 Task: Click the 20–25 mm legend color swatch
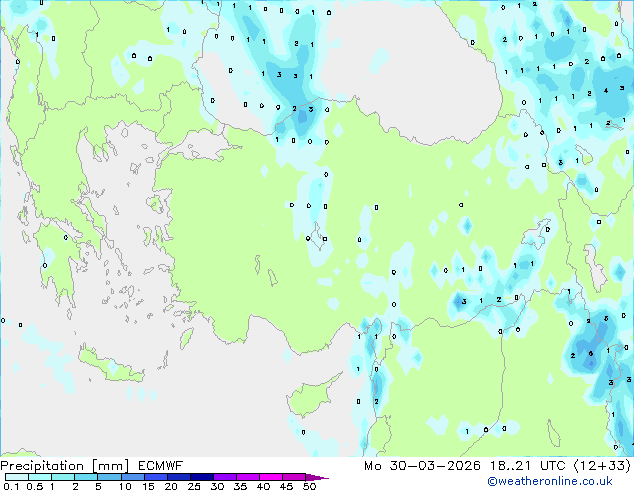[x=179, y=477]
